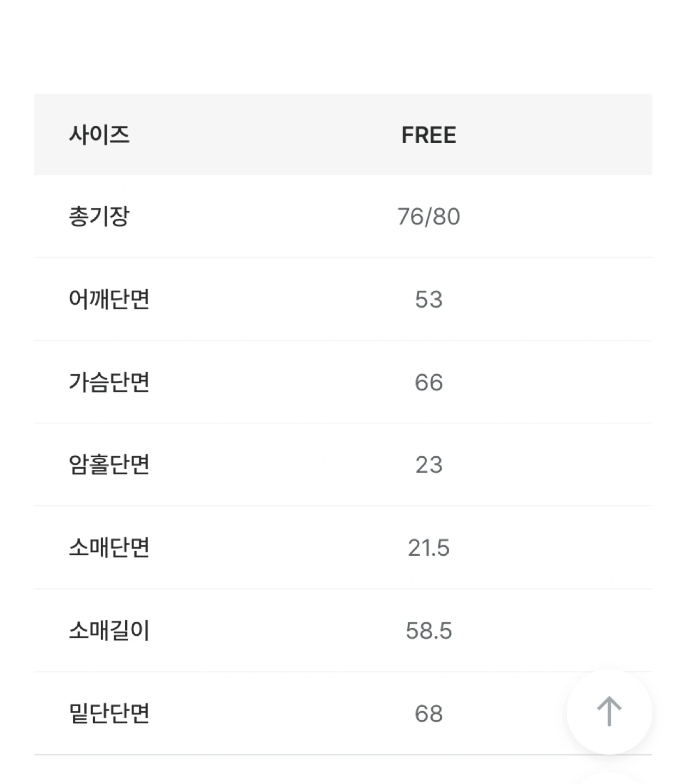Click the 총기장 row label

[99, 217]
